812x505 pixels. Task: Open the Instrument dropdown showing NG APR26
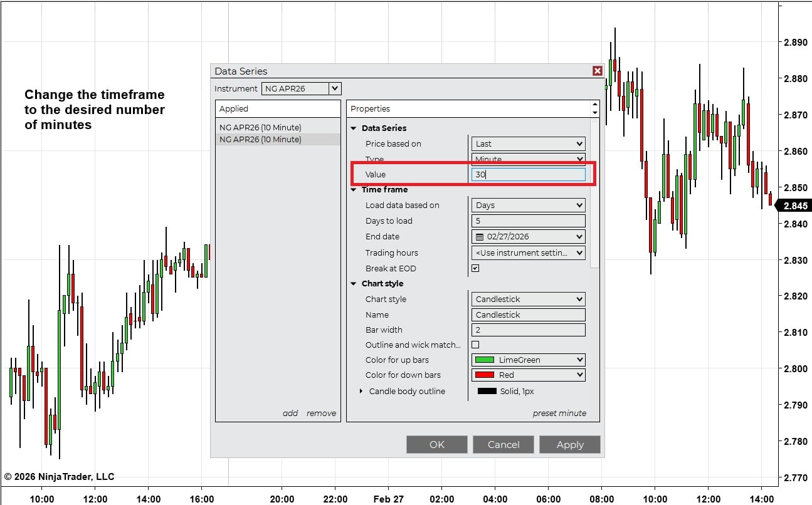click(335, 88)
